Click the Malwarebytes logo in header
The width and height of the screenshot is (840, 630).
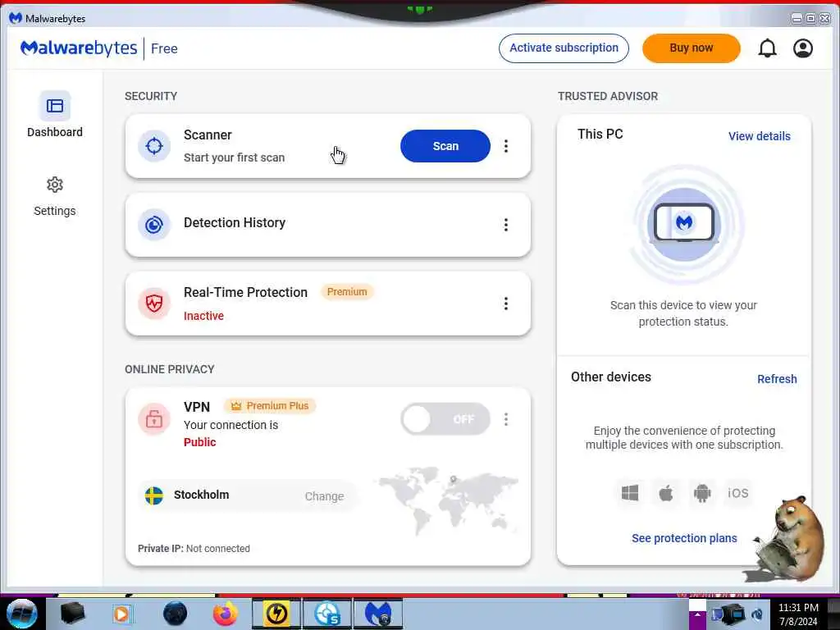(79, 48)
